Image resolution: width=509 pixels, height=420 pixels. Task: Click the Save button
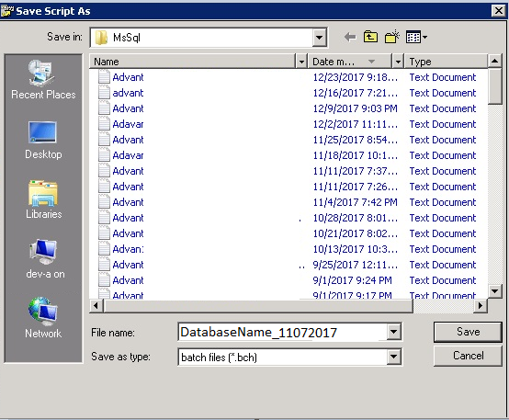click(468, 332)
